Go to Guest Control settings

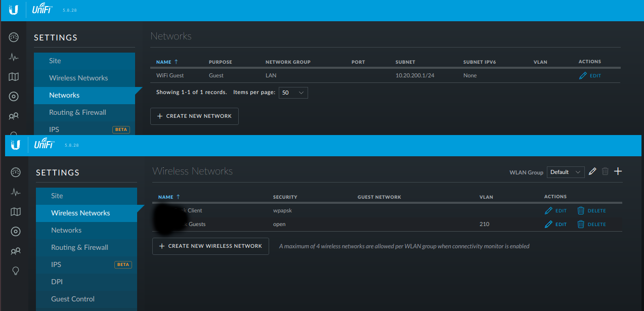tap(73, 299)
